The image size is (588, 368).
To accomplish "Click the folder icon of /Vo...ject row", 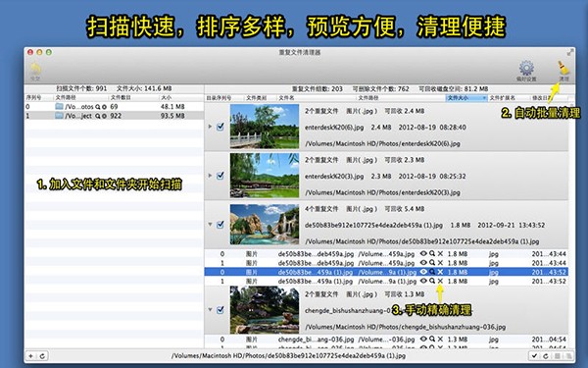I will click(59, 116).
